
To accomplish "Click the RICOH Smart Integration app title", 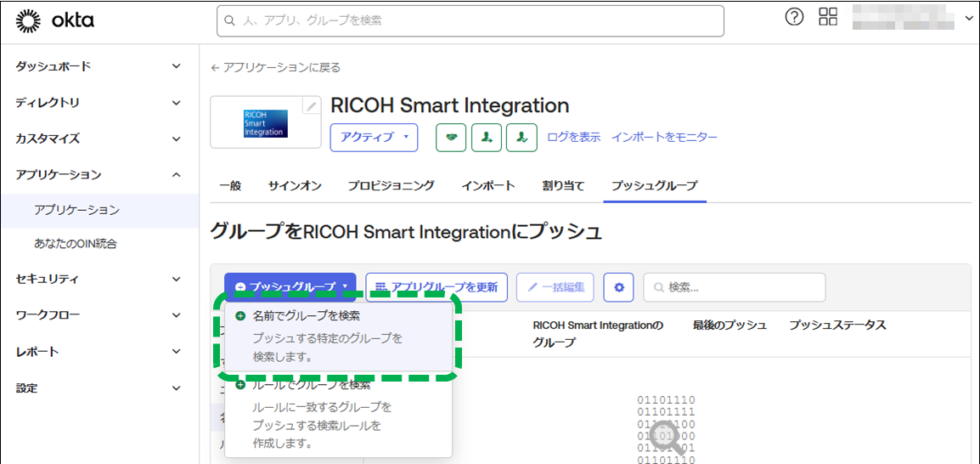I will [449, 105].
